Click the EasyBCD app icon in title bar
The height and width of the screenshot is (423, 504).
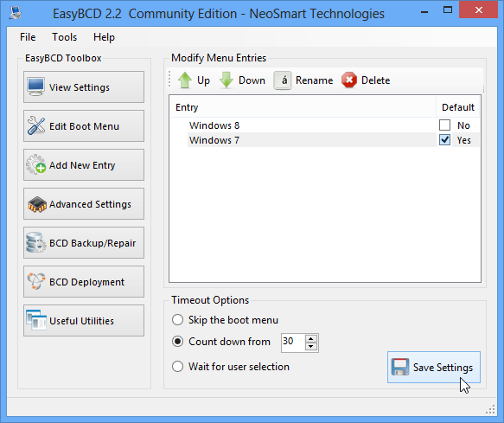click(16, 13)
